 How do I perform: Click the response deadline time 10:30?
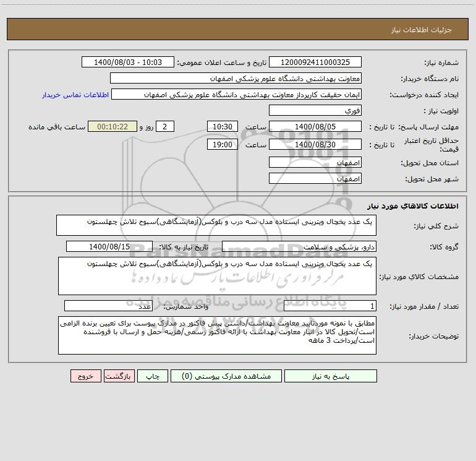pos(222,126)
